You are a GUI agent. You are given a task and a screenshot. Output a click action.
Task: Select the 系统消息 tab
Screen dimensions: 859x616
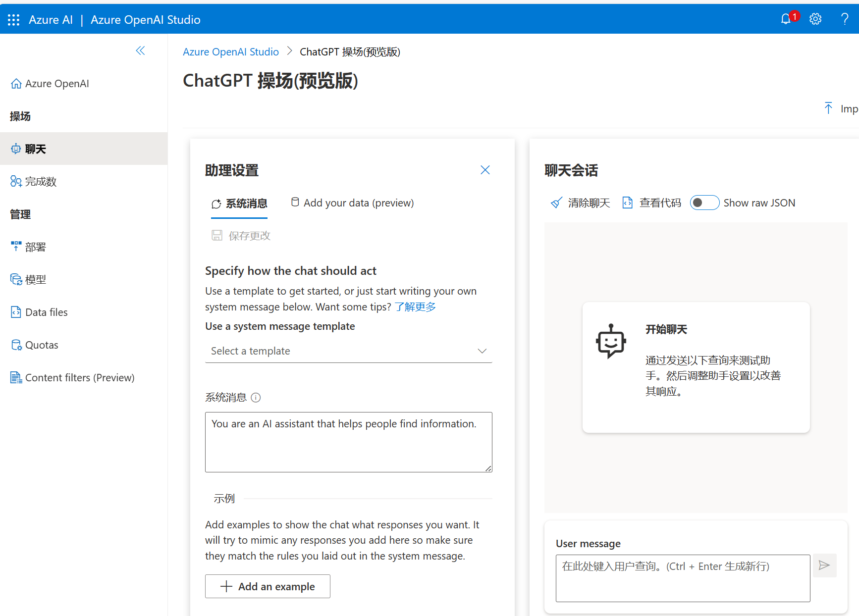click(239, 204)
